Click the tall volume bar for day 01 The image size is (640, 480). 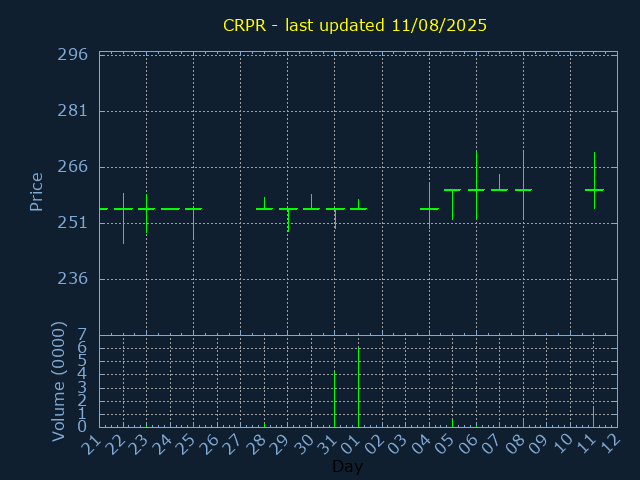click(x=358, y=387)
